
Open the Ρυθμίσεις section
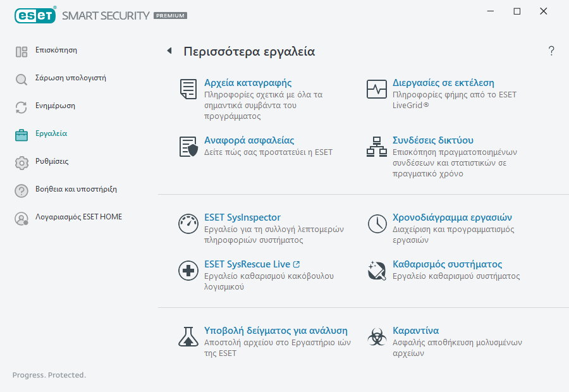tap(52, 162)
